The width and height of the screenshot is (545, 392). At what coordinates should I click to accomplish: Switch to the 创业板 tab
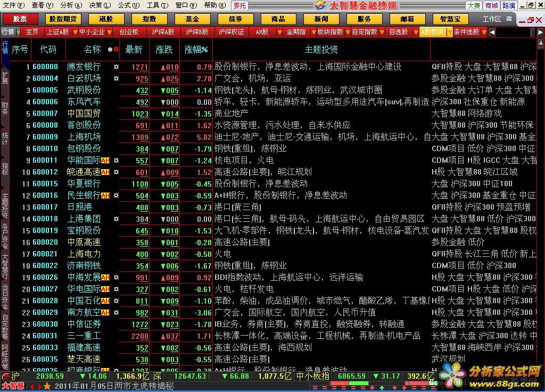coord(129,32)
